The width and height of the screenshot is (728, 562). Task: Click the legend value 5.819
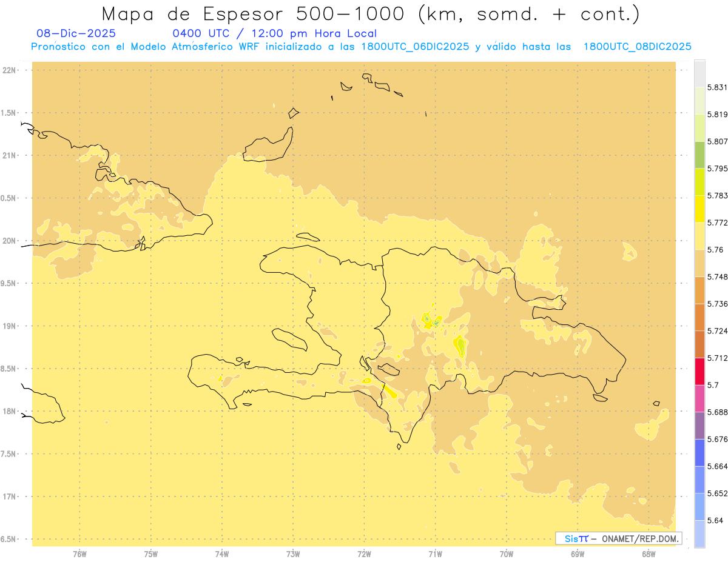point(718,115)
